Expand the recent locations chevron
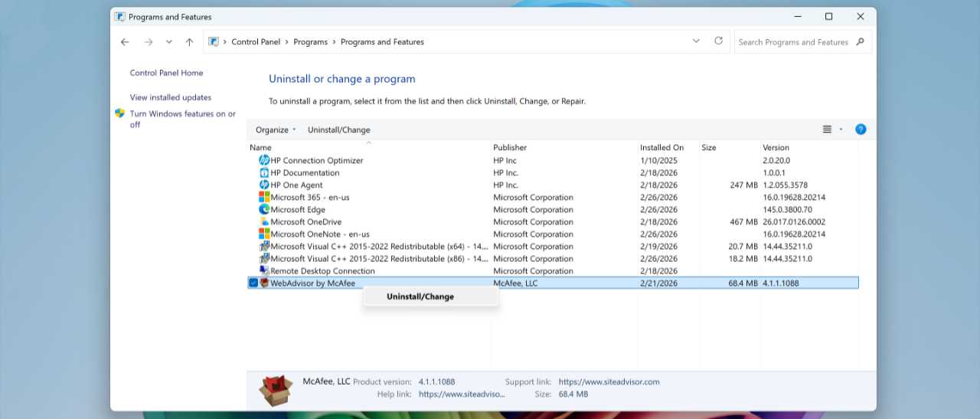Screen dimensions: 980x419 169,42
